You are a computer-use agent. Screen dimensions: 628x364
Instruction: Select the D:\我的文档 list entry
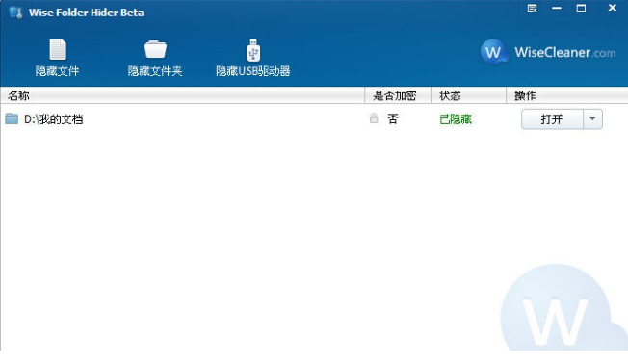click(x=314, y=119)
